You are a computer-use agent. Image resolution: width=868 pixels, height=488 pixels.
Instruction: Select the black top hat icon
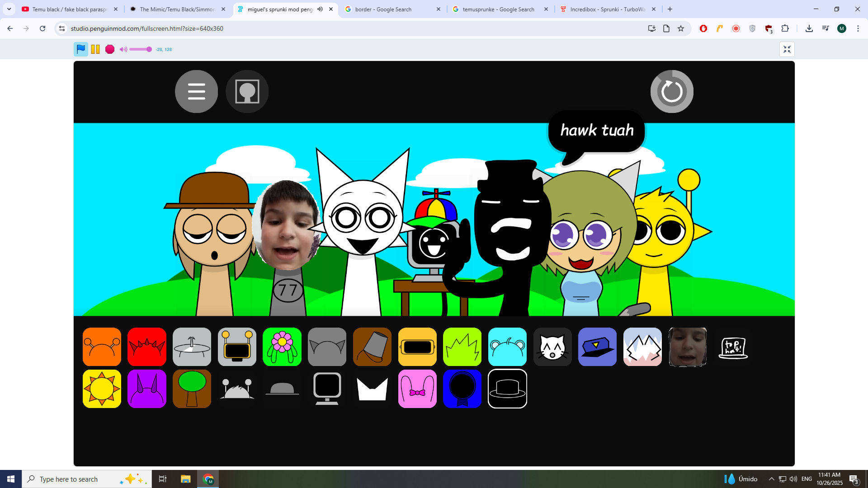[x=507, y=389]
